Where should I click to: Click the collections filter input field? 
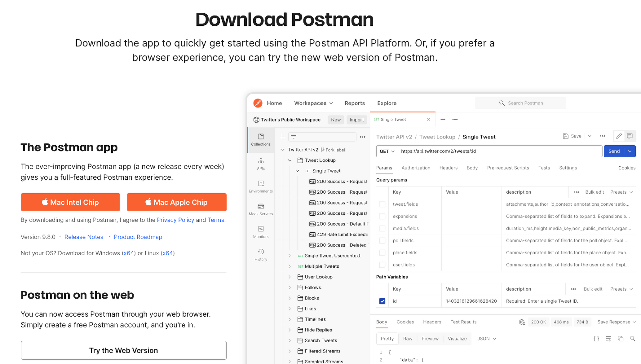(x=322, y=137)
